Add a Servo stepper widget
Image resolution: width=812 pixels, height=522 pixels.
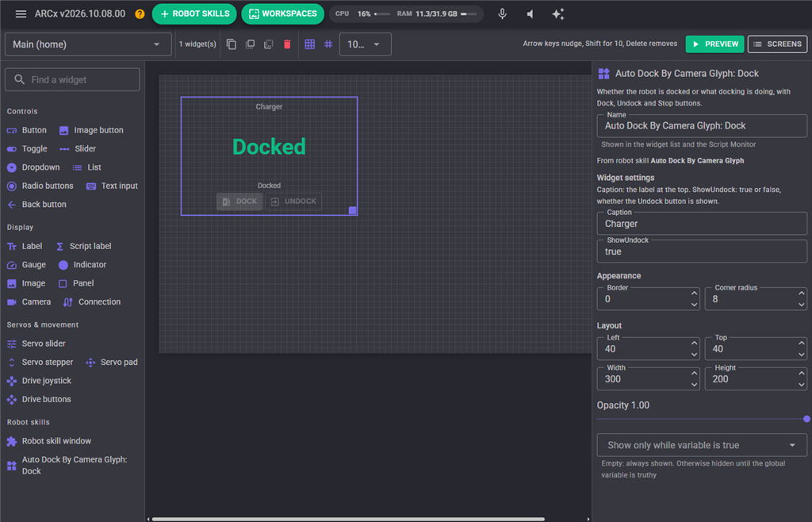(x=40, y=363)
